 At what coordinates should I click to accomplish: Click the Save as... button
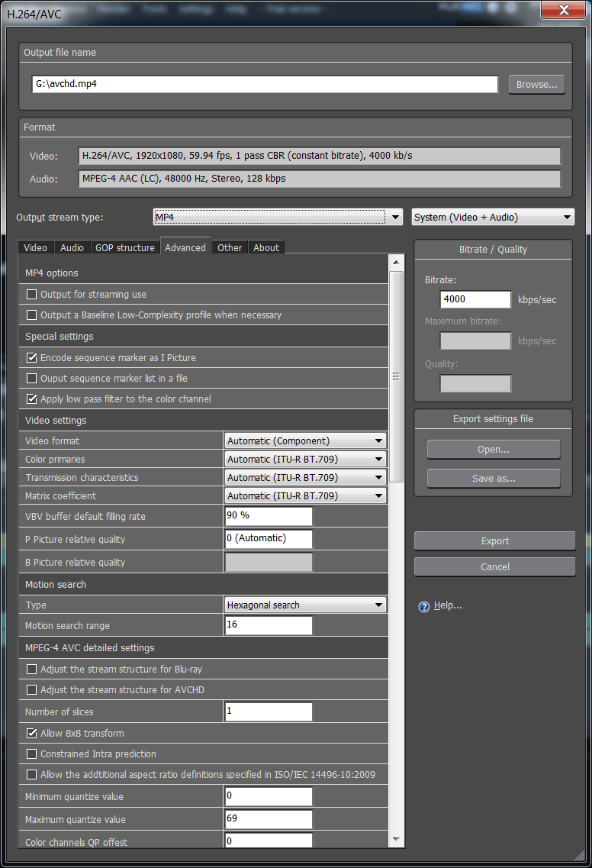coord(494,479)
